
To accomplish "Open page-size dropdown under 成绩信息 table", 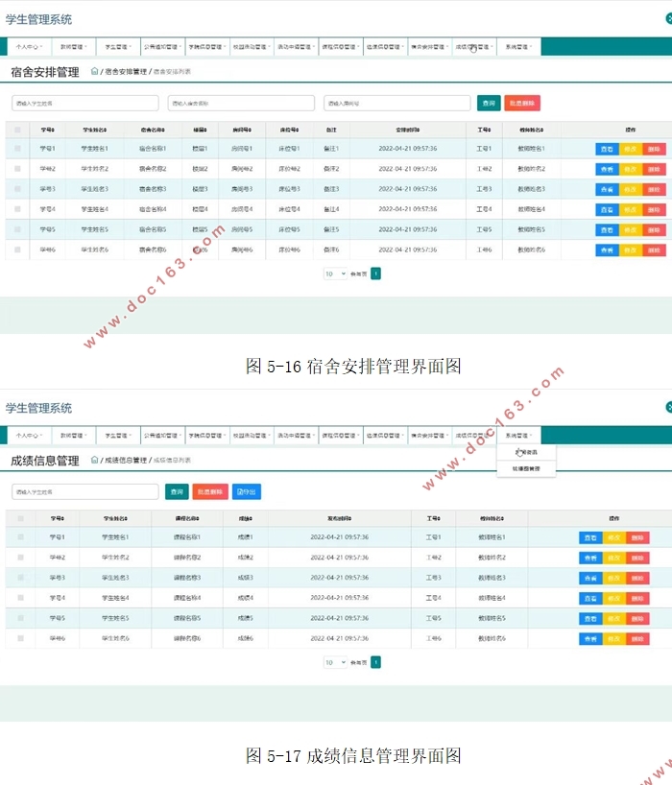I will click(335, 662).
